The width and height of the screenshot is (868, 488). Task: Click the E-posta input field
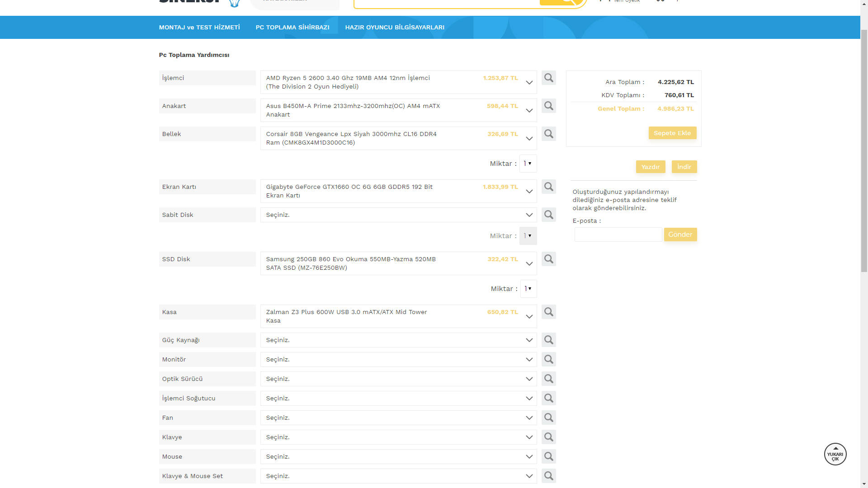[618, 235]
